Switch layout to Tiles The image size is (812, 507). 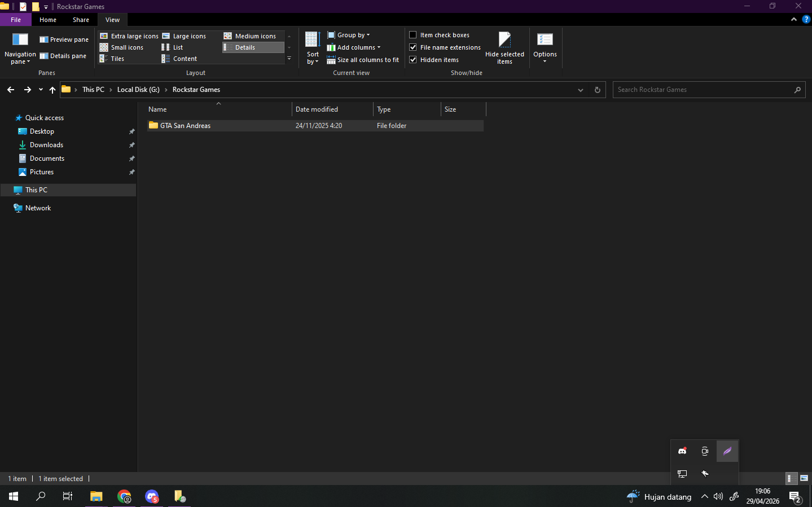(112, 59)
